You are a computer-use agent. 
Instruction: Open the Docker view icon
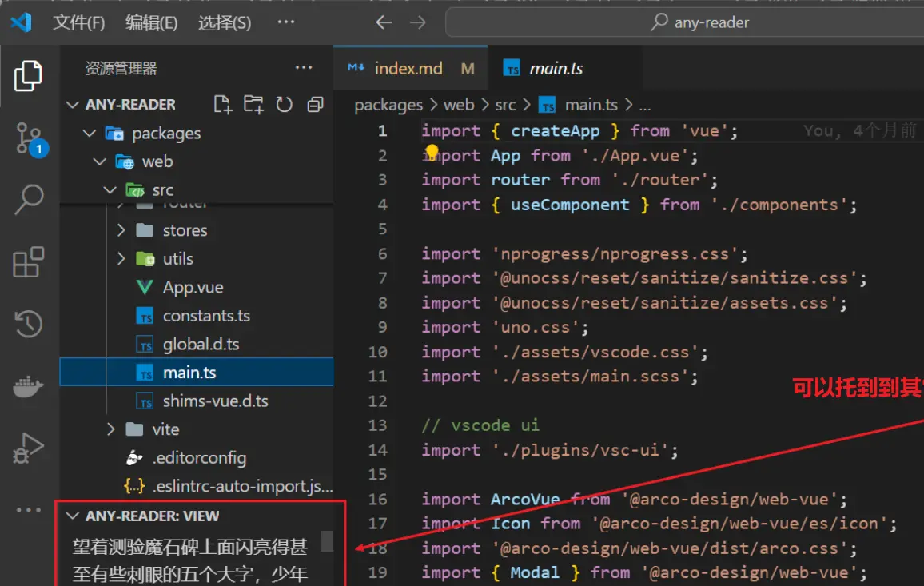click(x=29, y=387)
